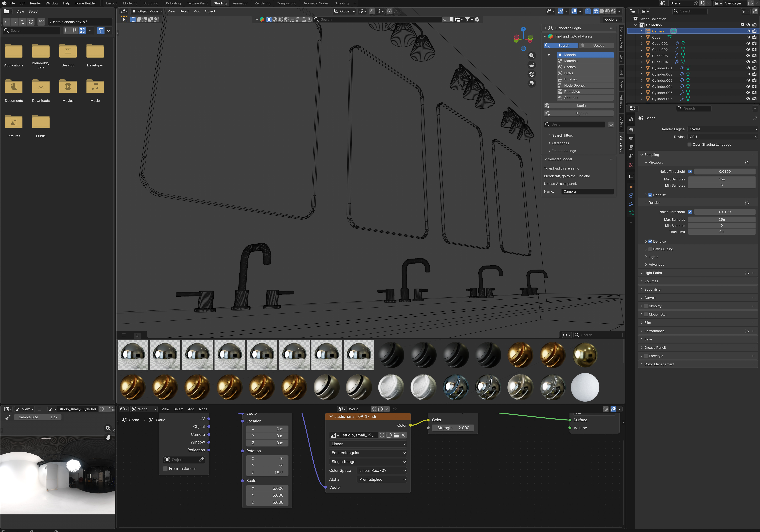This screenshot has height=532, width=760.
Task: Switch viewport between perspective and orthographic
Action: pyautogui.click(x=532, y=83)
